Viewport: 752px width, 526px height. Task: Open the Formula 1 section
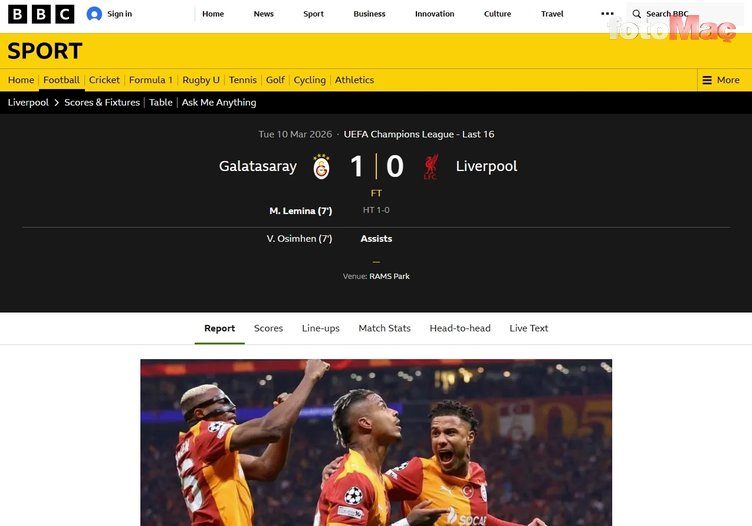tap(151, 80)
